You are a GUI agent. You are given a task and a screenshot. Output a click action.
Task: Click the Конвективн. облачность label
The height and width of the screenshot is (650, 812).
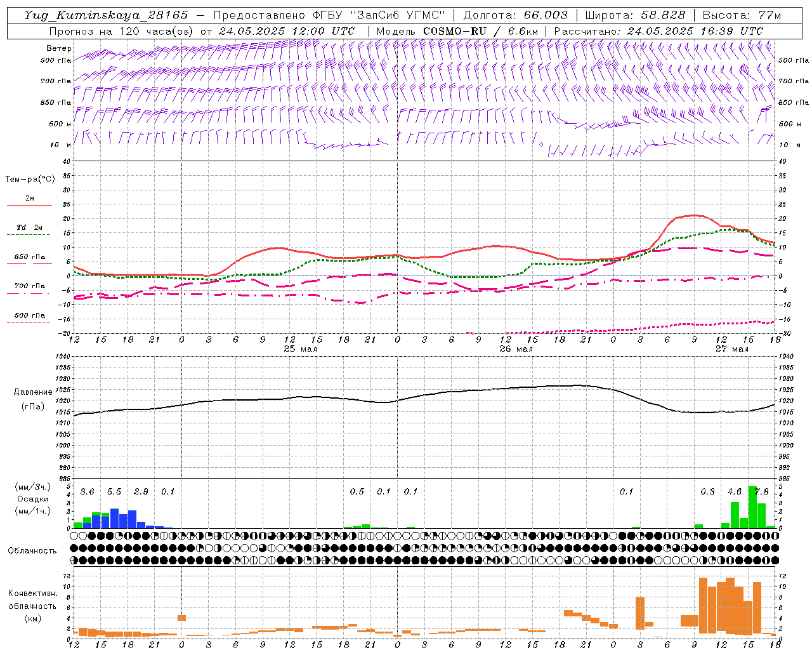[x=32, y=600]
